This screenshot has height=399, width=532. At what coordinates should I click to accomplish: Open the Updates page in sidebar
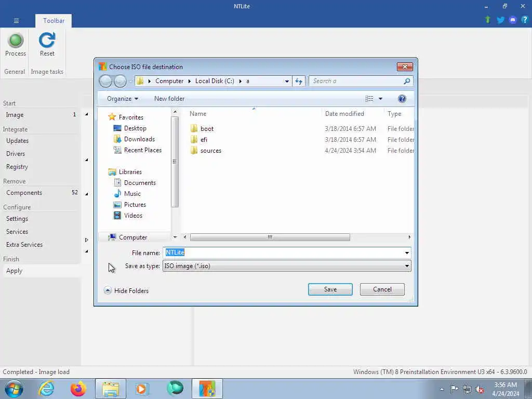tap(17, 140)
